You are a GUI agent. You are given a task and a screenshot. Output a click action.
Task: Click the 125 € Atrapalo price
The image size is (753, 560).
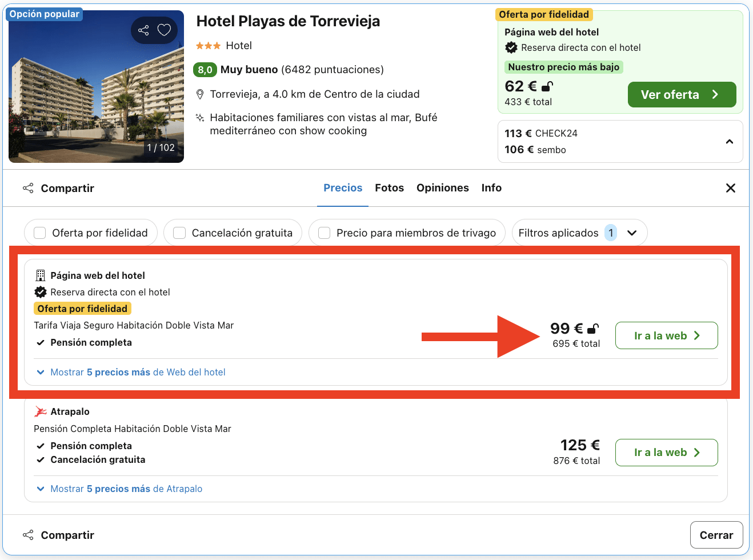tap(580, 445)
